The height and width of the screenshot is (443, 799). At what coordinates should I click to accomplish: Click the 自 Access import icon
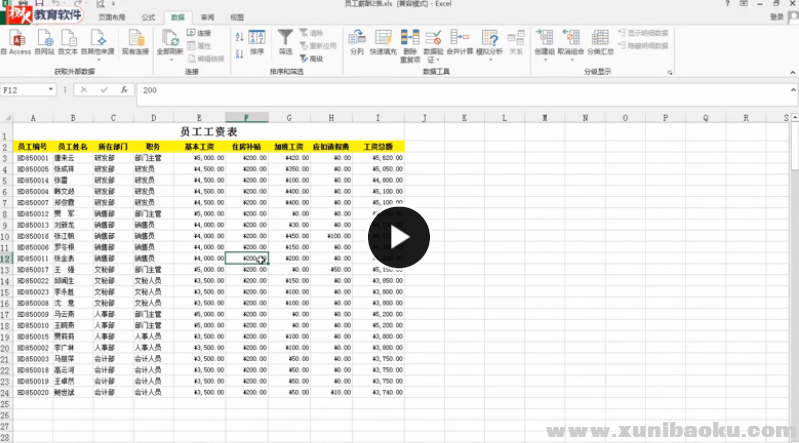[16, 38]
